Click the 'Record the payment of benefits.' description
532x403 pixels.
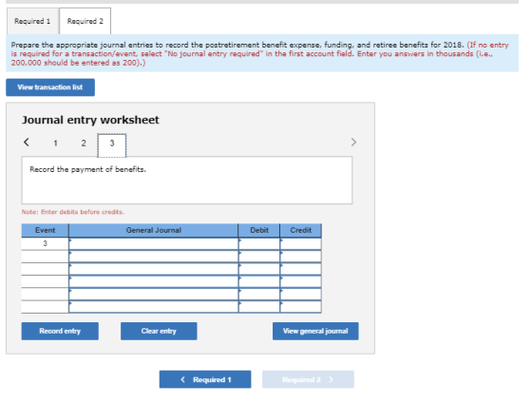87,169
